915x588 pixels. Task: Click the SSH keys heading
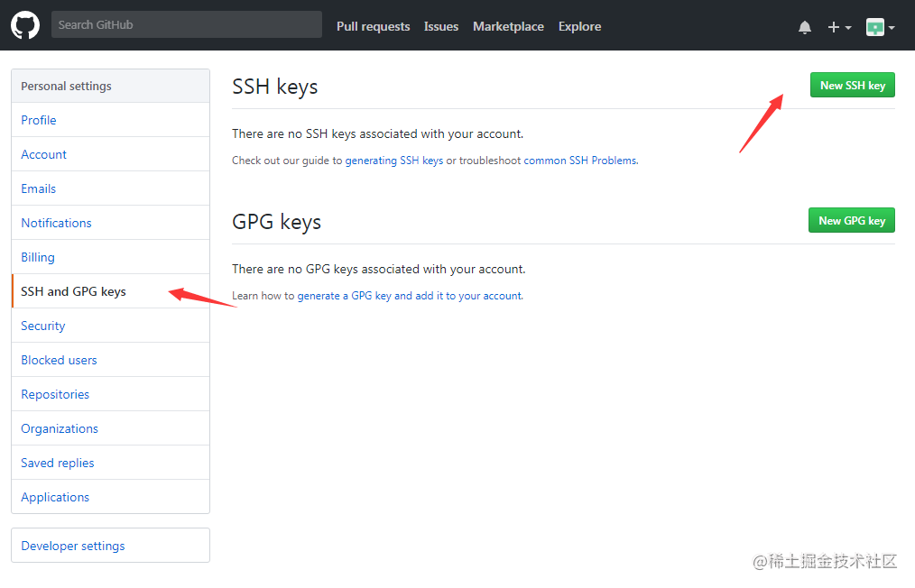[x=275, y=87]
